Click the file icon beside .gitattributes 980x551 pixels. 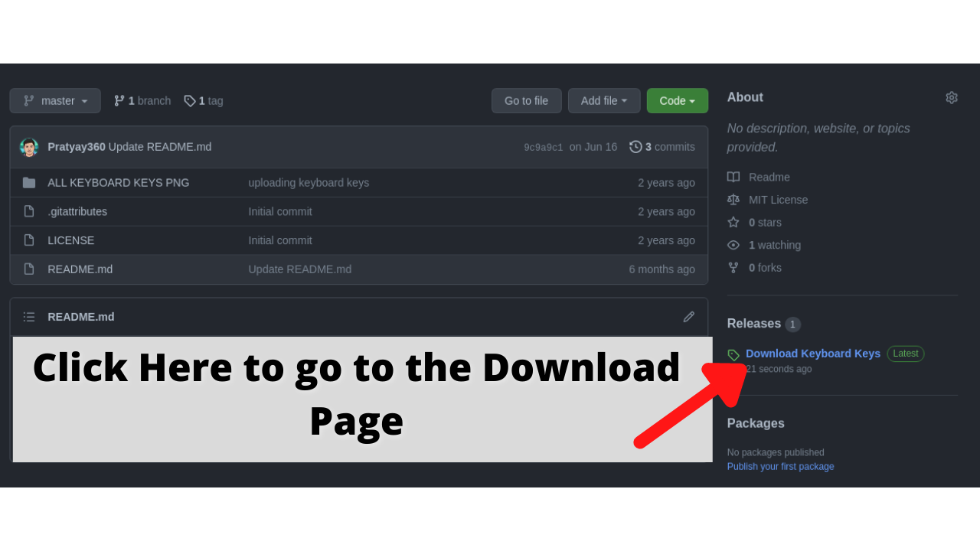point(29,211)
